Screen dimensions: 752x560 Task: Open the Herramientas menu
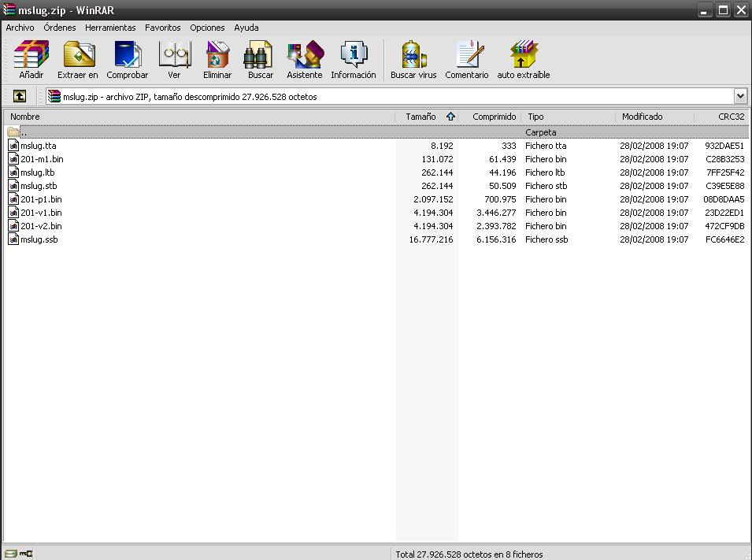(110, 28)
